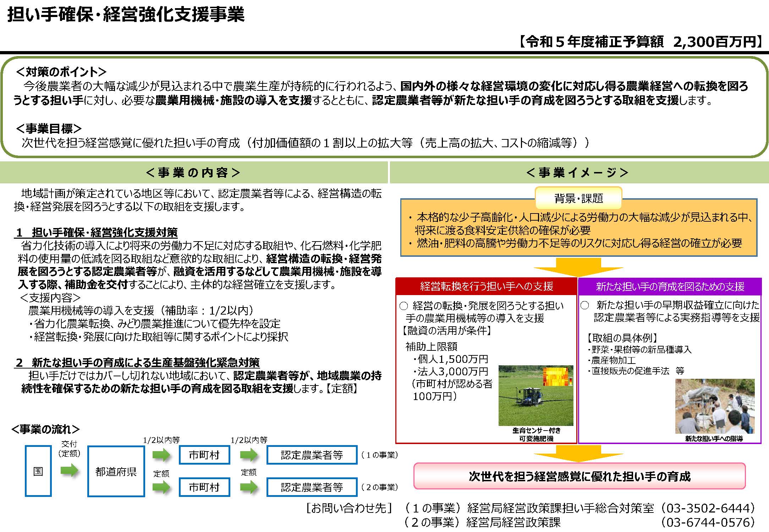Click the lower 認定農業者等 box for 2の事業
The height and width of the screenshot is (532, 769).
[x=312, y=487]
